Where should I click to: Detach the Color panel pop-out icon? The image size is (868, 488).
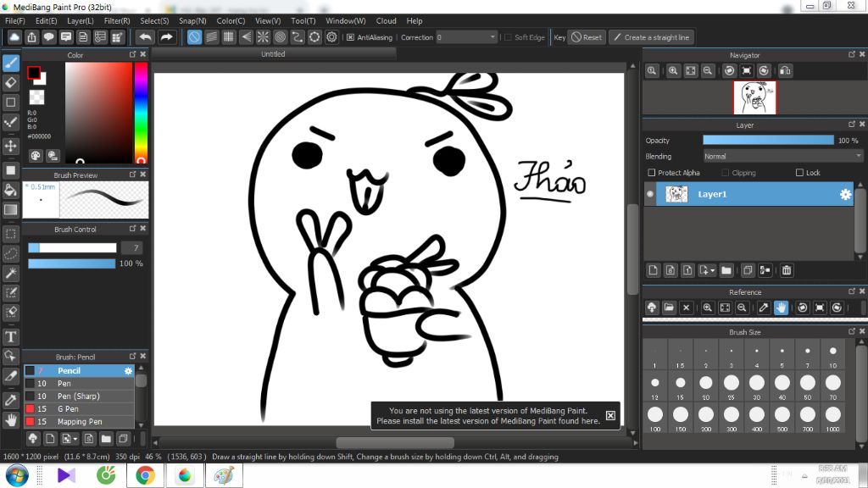(132, 54)
